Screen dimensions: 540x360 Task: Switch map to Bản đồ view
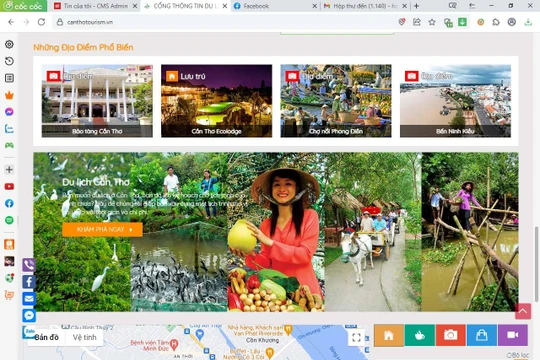tap(46, 338)
